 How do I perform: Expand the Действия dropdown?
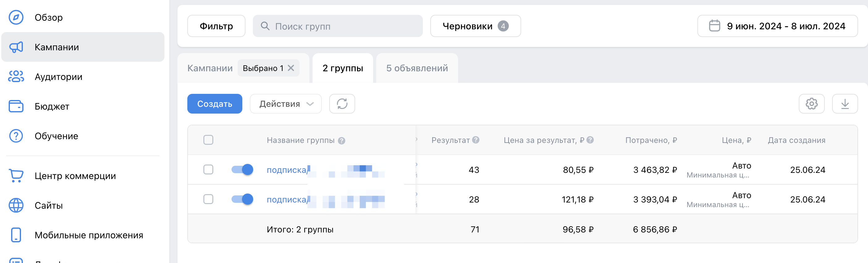(285, 104)
